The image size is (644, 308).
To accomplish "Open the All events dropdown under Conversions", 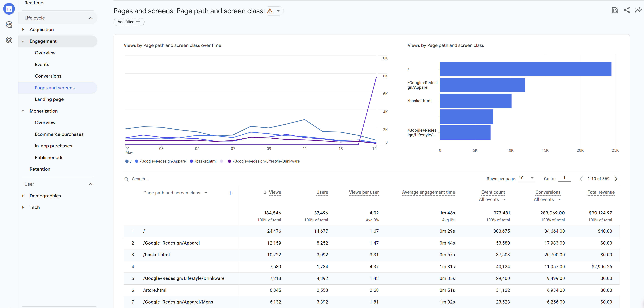I will (547, 199).
